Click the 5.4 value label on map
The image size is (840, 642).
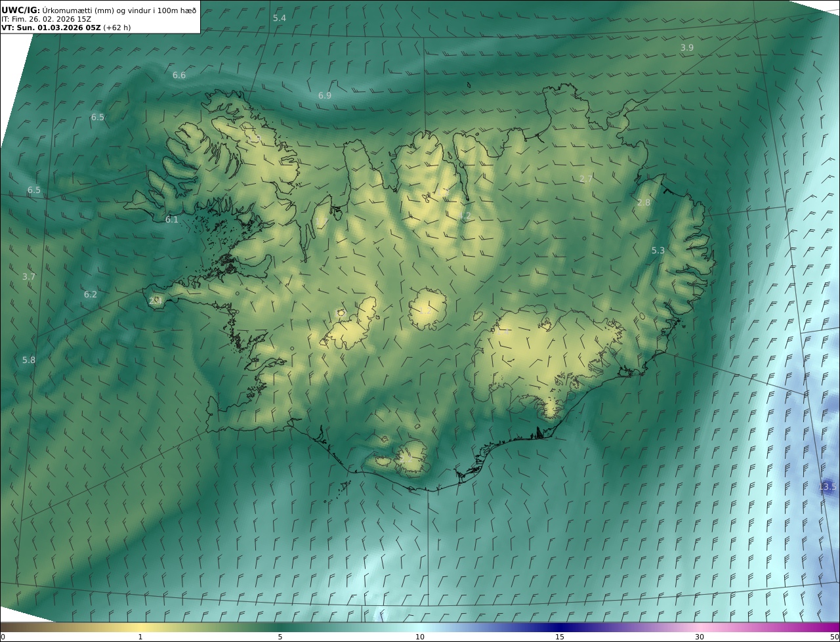click(x=280, y=18)
